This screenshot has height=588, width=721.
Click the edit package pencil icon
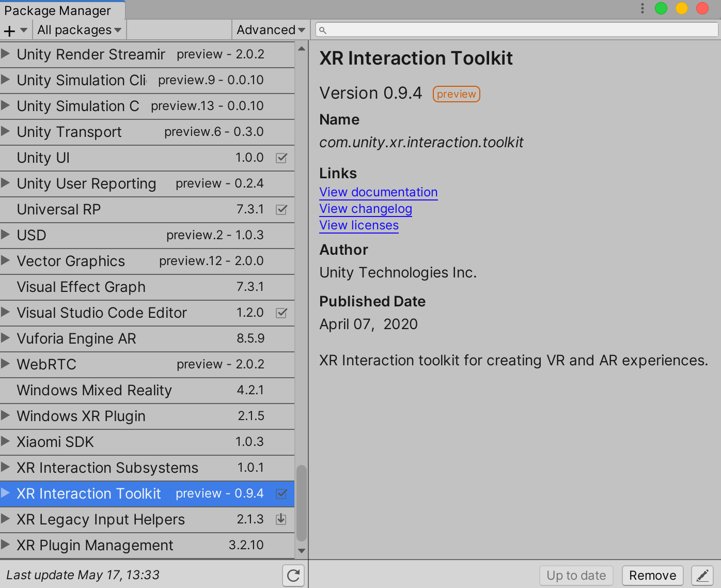[702, 575]
